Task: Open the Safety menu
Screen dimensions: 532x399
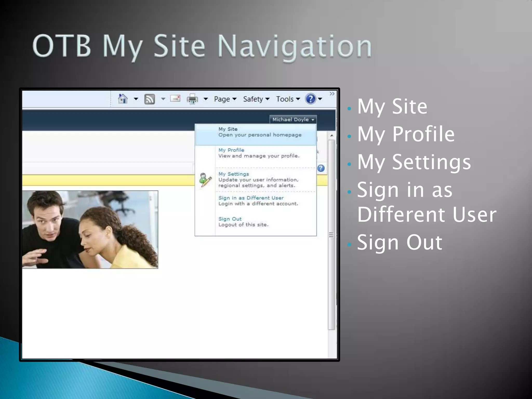Action: [x=256, y=99]
